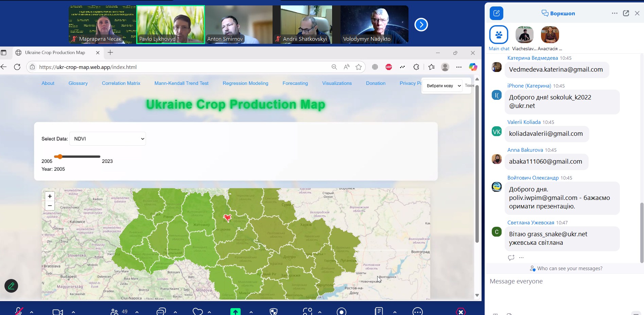
Task: Expand the participants options chevron
Action: click(x=137, y=312)
